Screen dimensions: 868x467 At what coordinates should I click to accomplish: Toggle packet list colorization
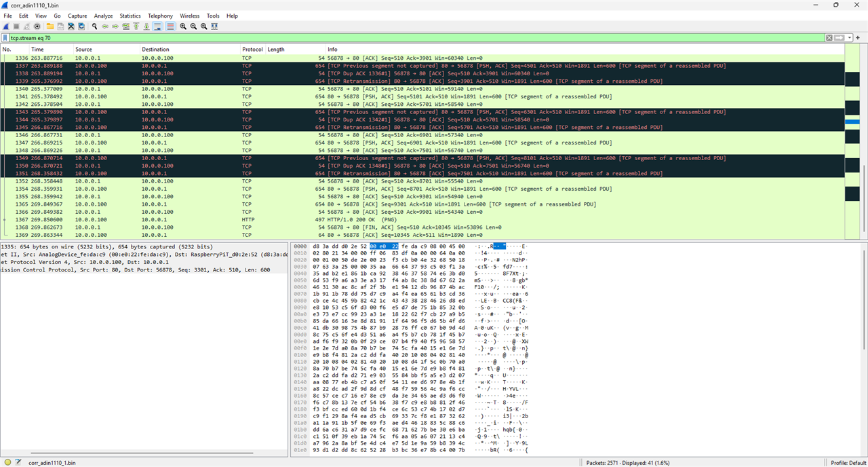pyautogui.click(x=170, y=26)
